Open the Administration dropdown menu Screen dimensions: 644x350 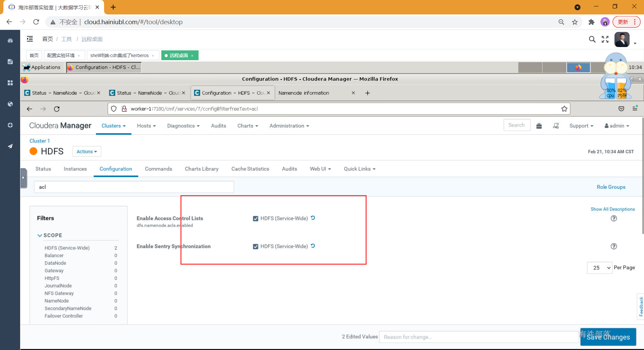click(289, 126)
